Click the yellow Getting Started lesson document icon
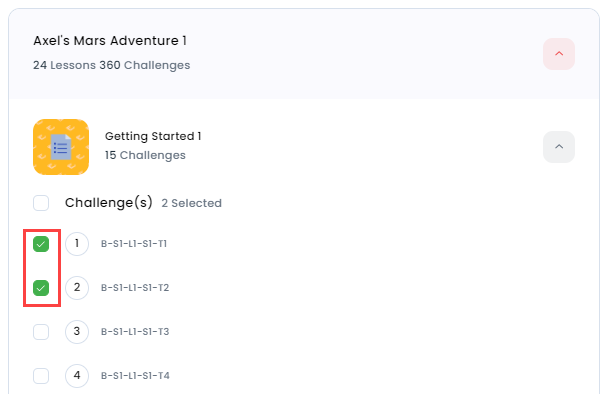The height and width of the screenshot is (394, 608). (x=61, y=147)
